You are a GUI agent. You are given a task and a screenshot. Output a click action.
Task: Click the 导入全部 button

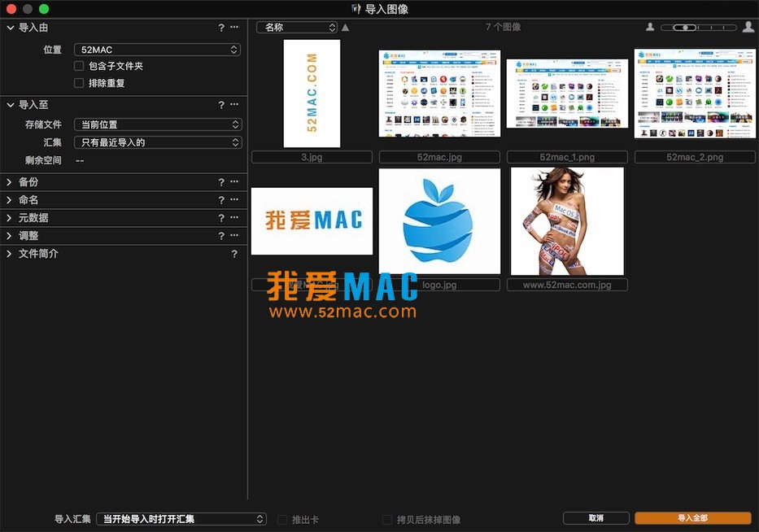(x=692, y=518)
